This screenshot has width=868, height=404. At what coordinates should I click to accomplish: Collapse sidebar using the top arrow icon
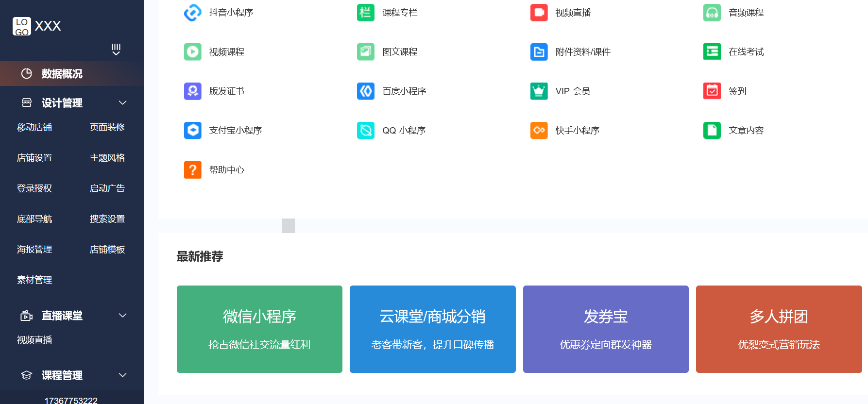(116, 50)
